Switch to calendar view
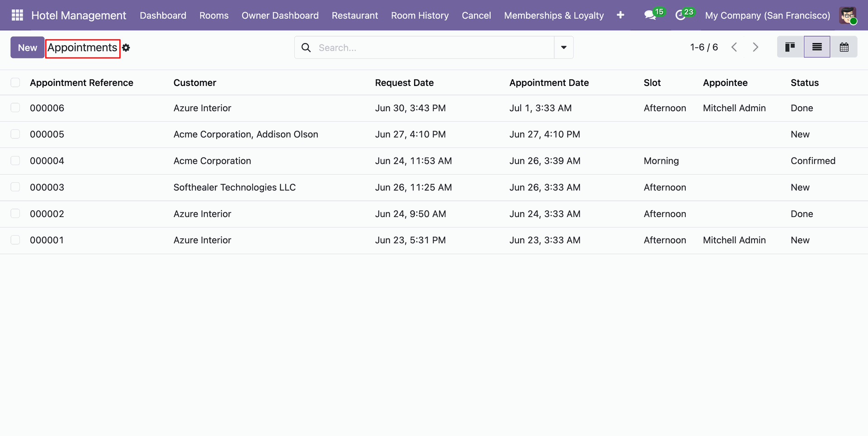 [x=844, y=47]
